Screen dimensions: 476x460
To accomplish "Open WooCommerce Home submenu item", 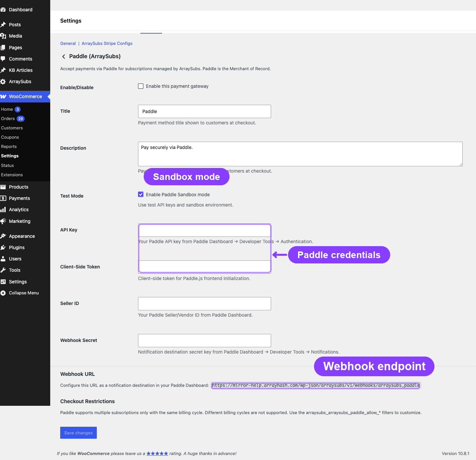I will pos(7,109).
